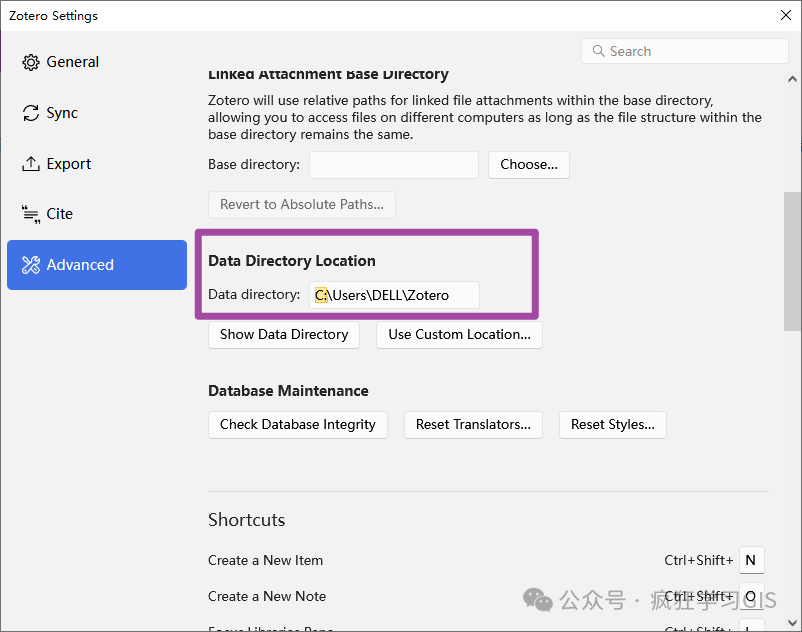Click the Create a New Note label
Viewport: 802px width, 632px height.
click(x=267, y=596)
